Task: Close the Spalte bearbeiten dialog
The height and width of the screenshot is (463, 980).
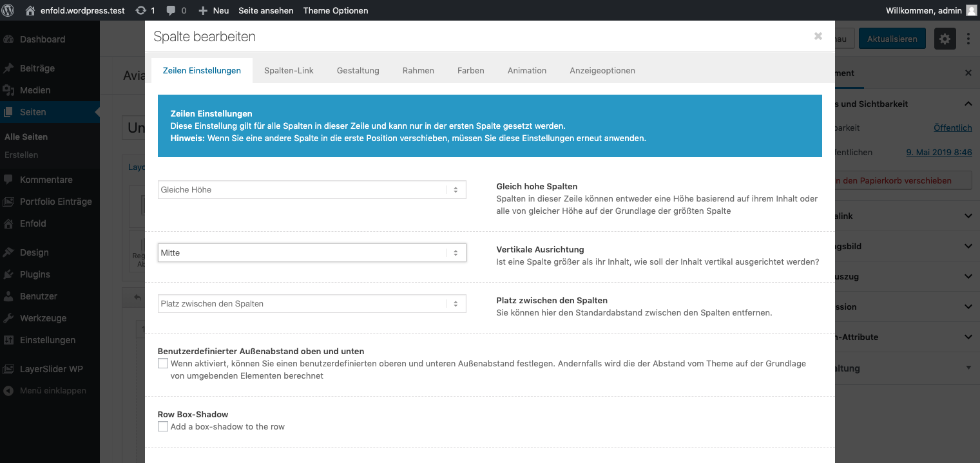Action: (818, 36)
